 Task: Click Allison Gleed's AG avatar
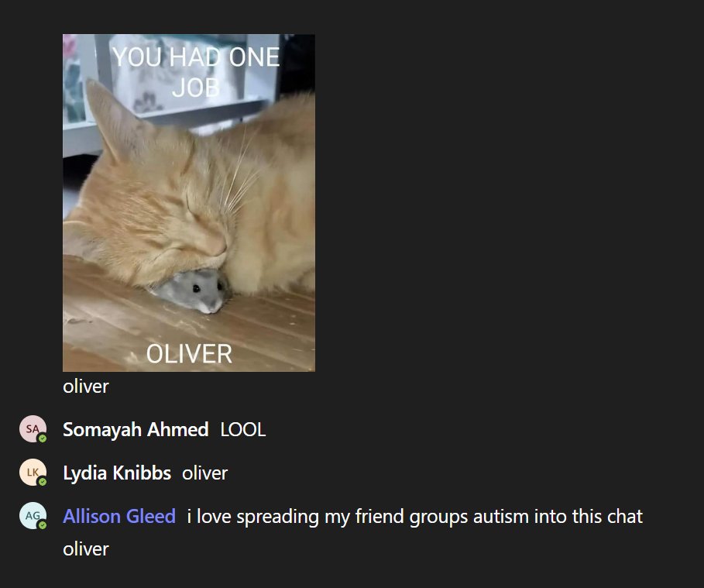click(x=33, y=515)
